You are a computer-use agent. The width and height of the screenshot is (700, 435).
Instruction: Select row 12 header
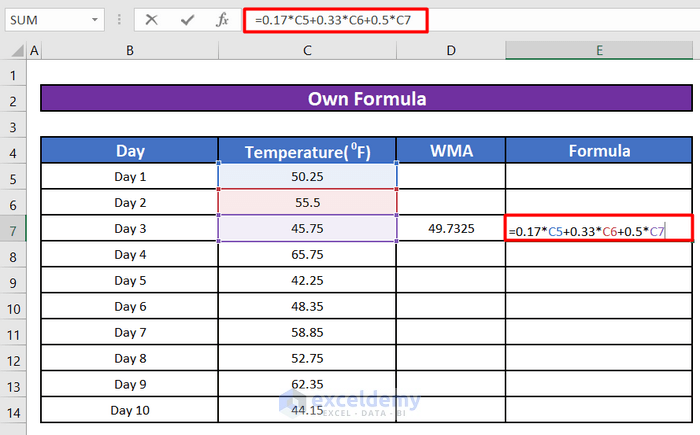point(13,360)
